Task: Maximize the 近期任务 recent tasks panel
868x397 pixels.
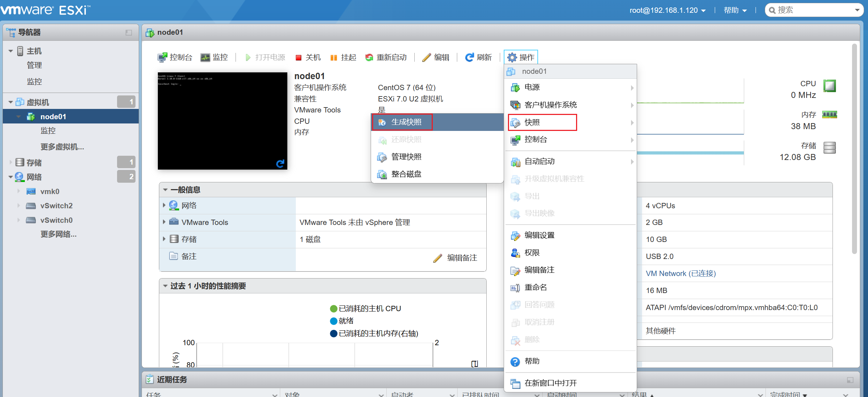Action: click(x=850, y=380)
